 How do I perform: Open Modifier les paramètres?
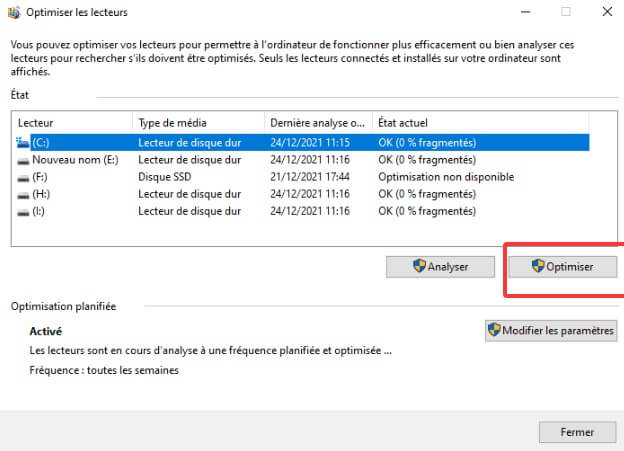551,330
